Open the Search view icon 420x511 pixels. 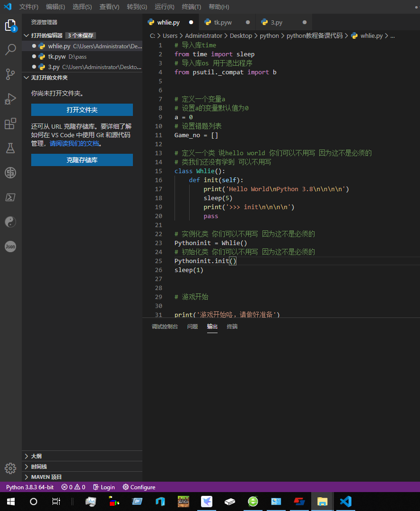[x=10, y=50]
